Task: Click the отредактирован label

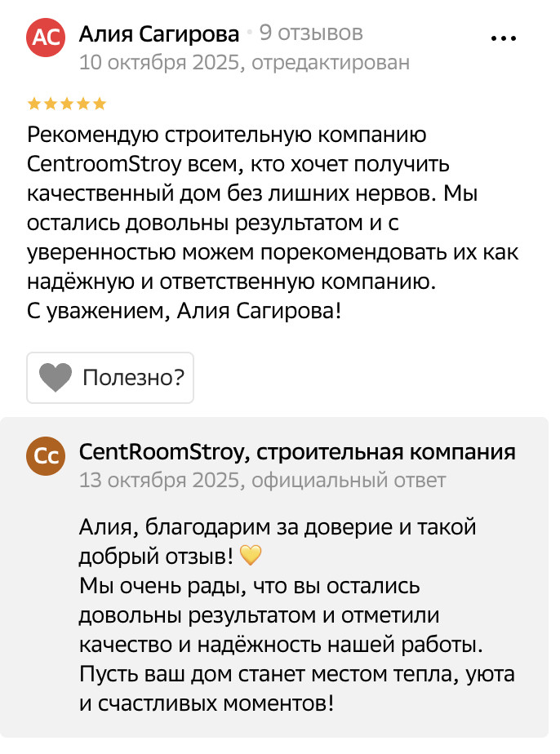Action: 330,62
